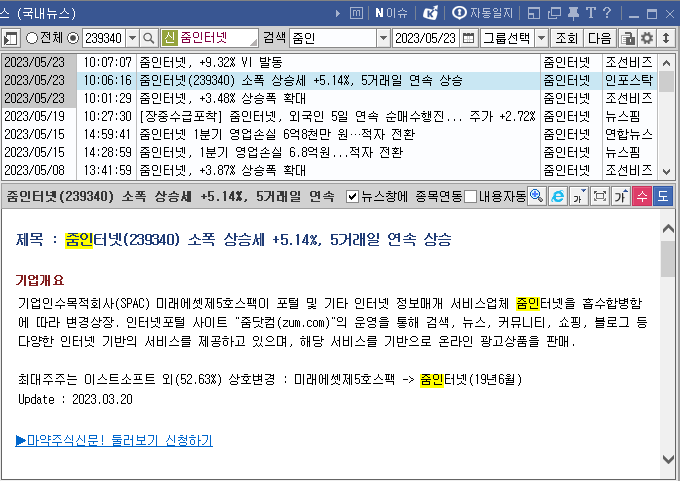The width and height of the screenshot is (680, 481).
Task: Click the print/lock icon beside 다음
Action: coord(628,39)
